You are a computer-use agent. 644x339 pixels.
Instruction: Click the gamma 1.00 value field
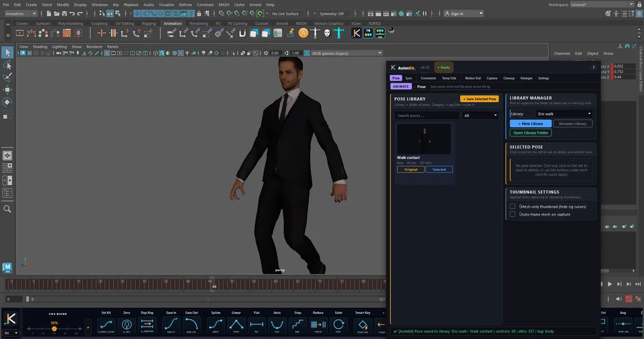[x=295, y=53]
